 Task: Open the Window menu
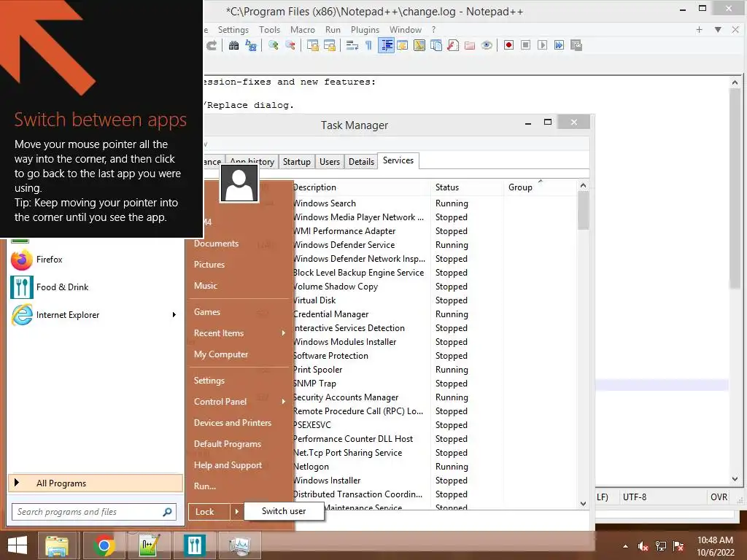406,29
